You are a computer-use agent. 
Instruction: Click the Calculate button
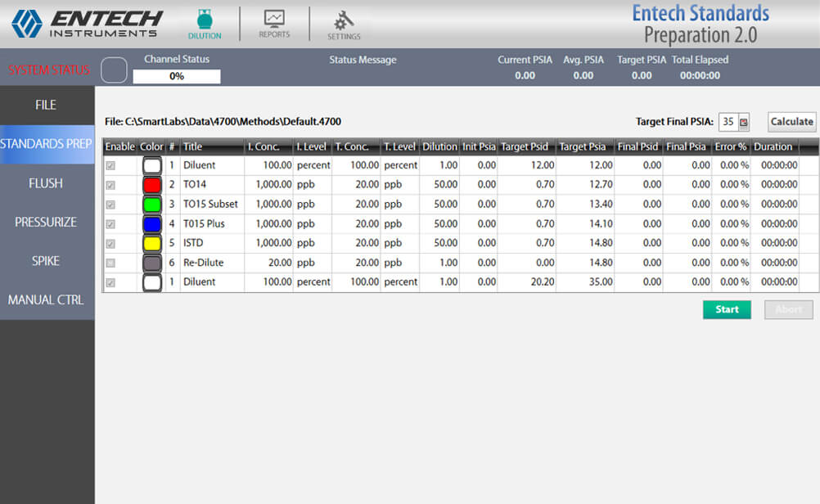791,122
